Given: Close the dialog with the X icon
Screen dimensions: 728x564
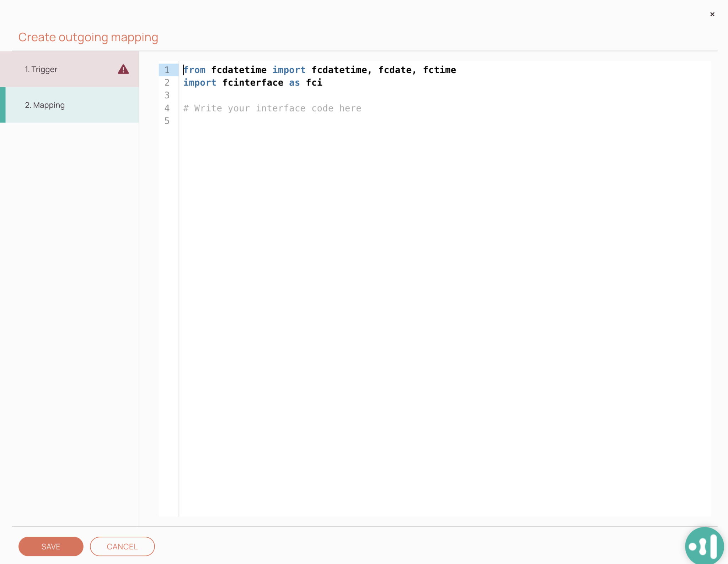Looking at the screenshot, I should coord(712,14).
